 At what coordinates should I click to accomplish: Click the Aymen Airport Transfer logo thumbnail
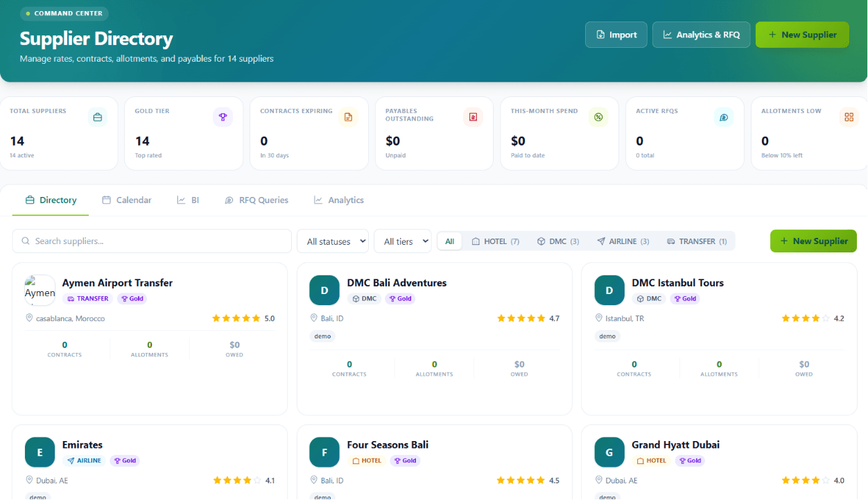pos(40,291)
